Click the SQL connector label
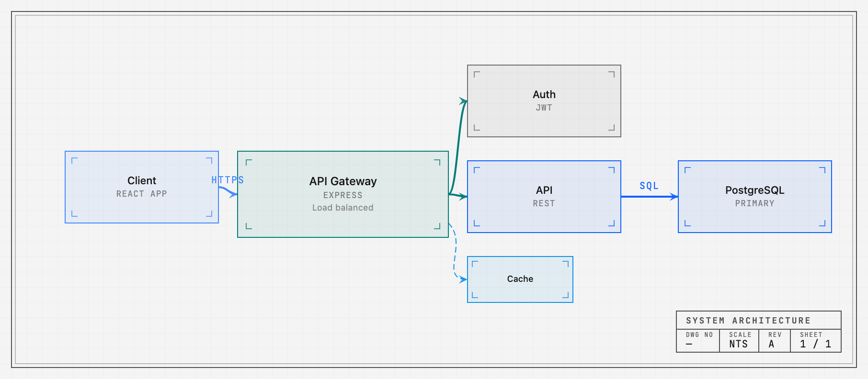 pyautogui.click(x=649, y=186)
